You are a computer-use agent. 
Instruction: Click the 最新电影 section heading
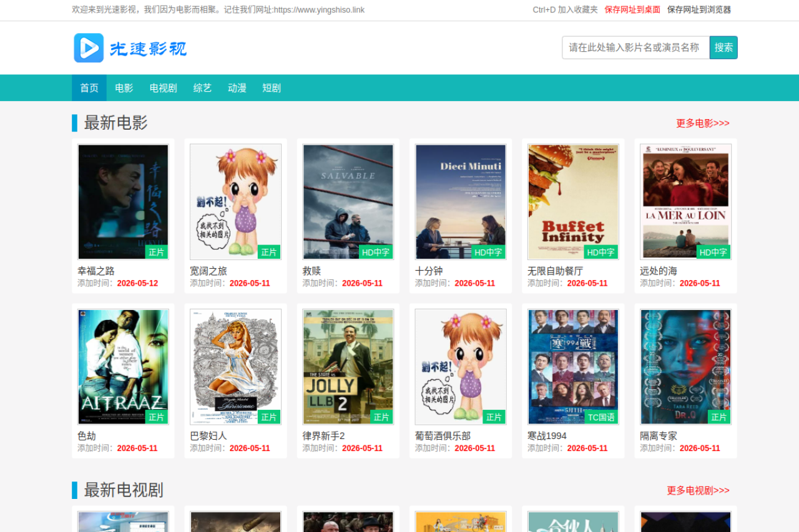[x=115, y=123]
